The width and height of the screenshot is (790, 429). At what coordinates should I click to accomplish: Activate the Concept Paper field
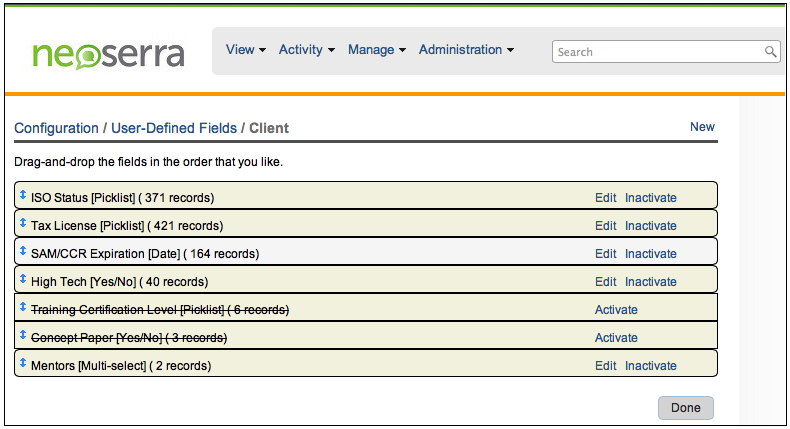click(x=616, y=338)
